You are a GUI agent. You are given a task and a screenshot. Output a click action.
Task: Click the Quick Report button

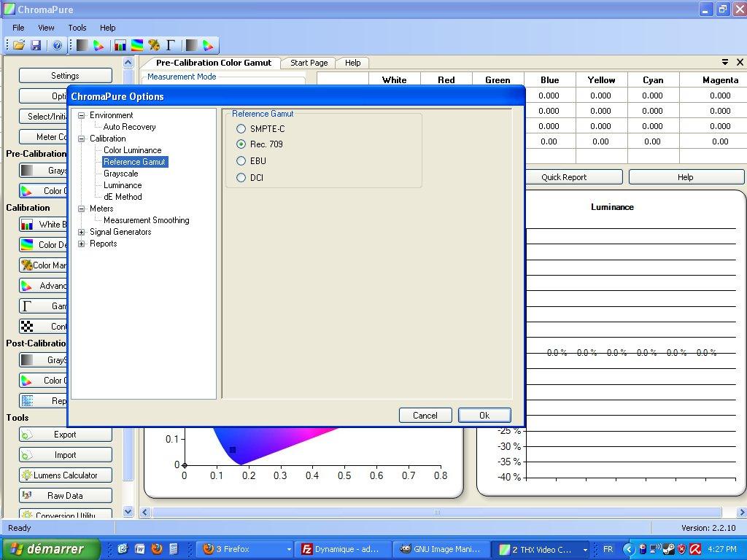pyautogui.click(x=573, y=177)
